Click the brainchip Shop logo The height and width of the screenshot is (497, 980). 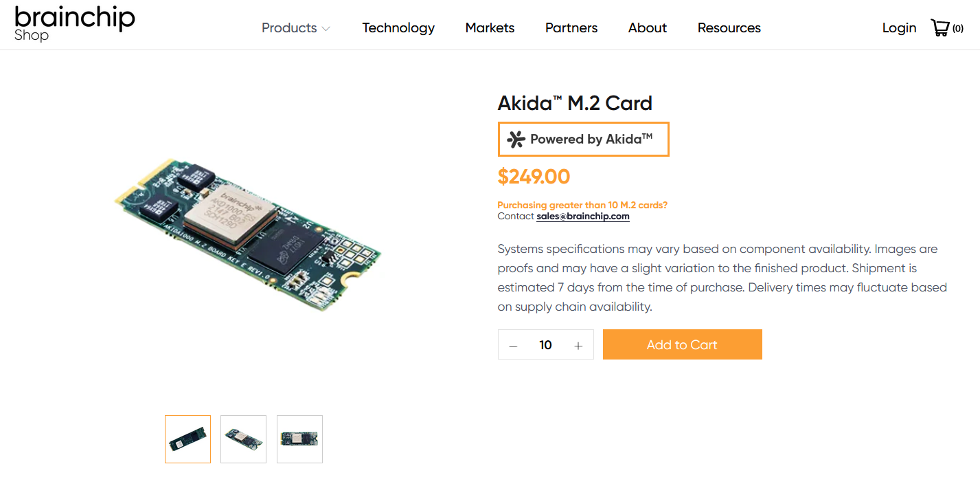(74, 23)
